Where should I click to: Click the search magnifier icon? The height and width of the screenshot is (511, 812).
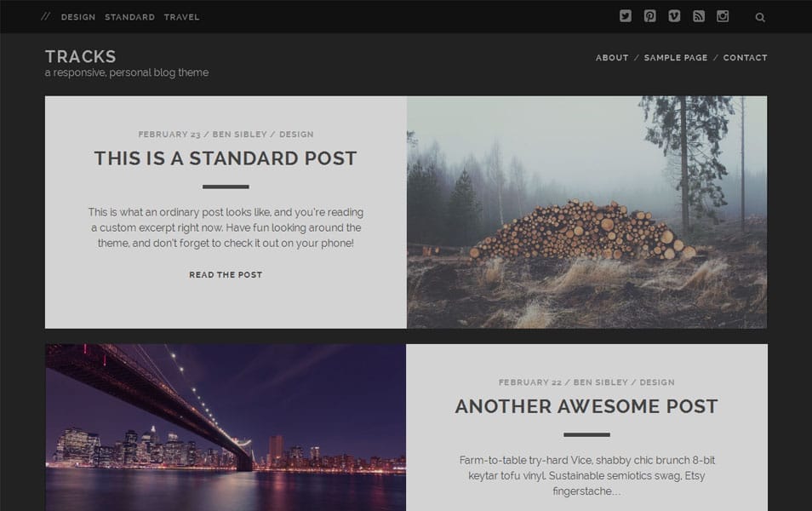[x=760, y=16]
